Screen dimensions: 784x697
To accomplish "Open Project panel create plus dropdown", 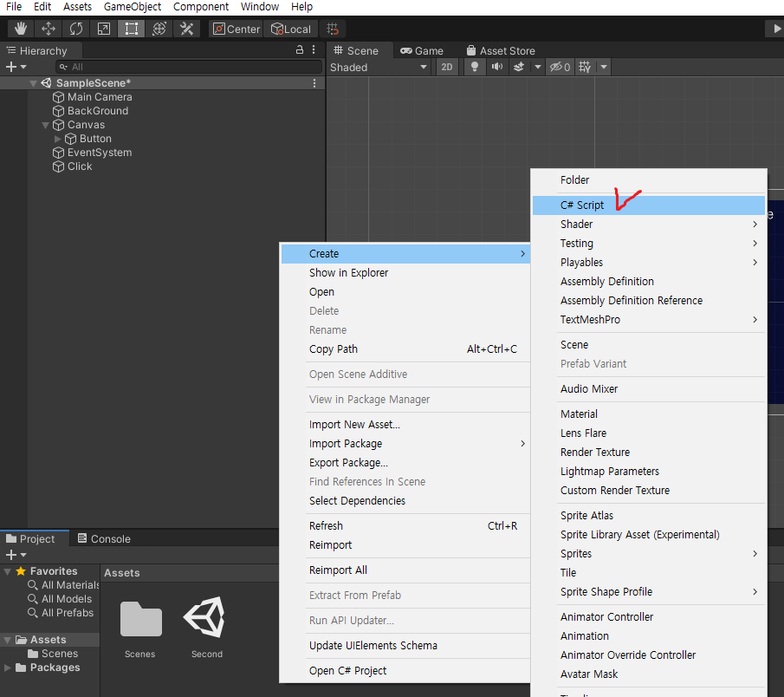I will [16, 555].
